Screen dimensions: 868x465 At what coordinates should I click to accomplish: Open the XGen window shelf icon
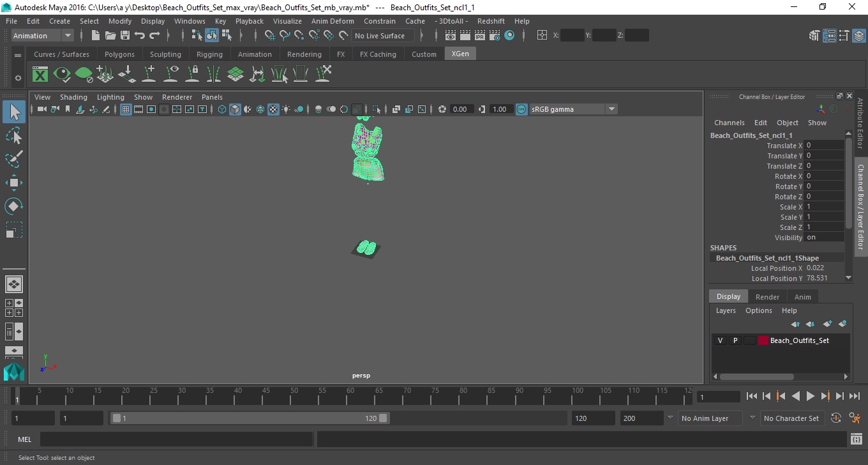pos(40,74)
